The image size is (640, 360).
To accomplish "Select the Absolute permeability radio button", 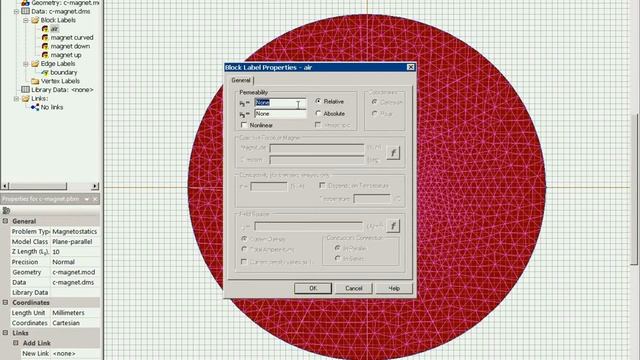I will click(x=318, y=113).
